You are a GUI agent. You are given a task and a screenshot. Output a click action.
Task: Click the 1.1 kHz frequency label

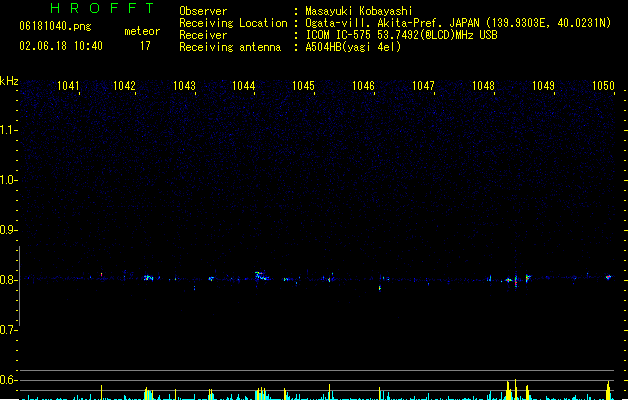point(8,130)
